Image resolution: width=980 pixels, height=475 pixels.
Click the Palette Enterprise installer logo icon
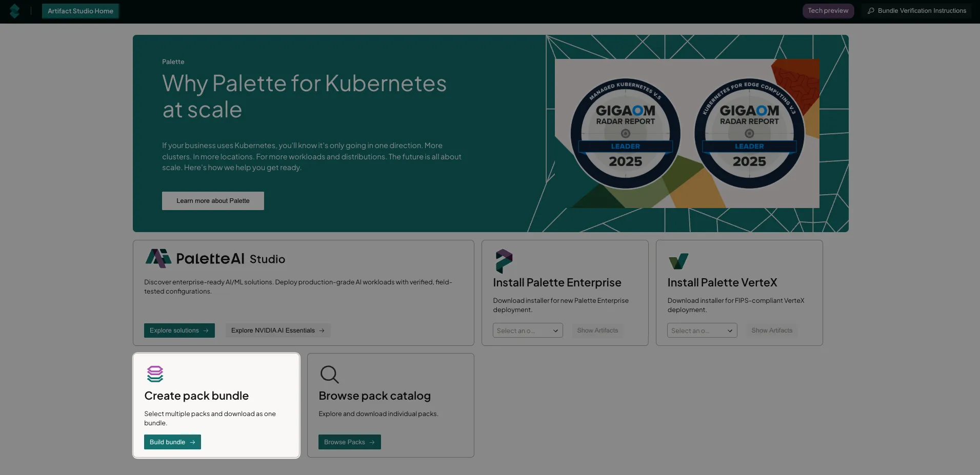(x=504, y=261)
